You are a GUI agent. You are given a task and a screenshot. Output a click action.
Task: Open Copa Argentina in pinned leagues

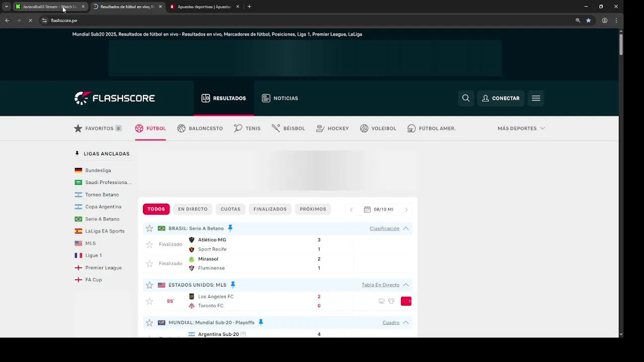click(103, 207)
